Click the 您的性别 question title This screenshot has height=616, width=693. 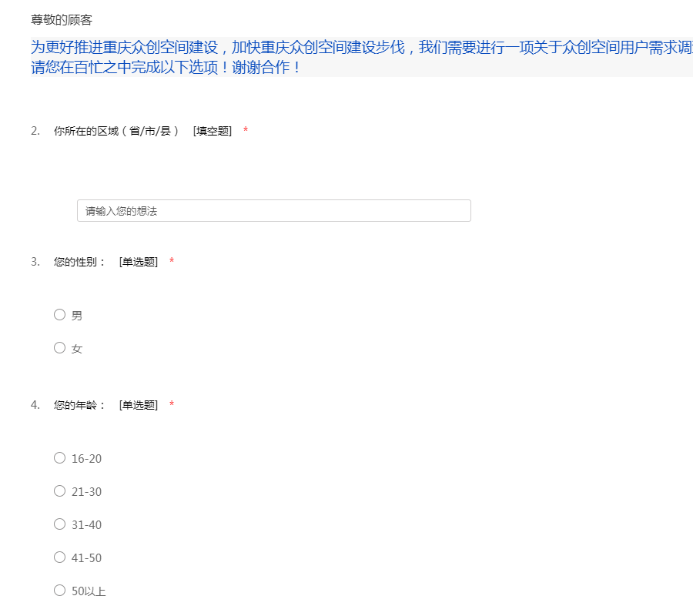(x=80, y=262)
